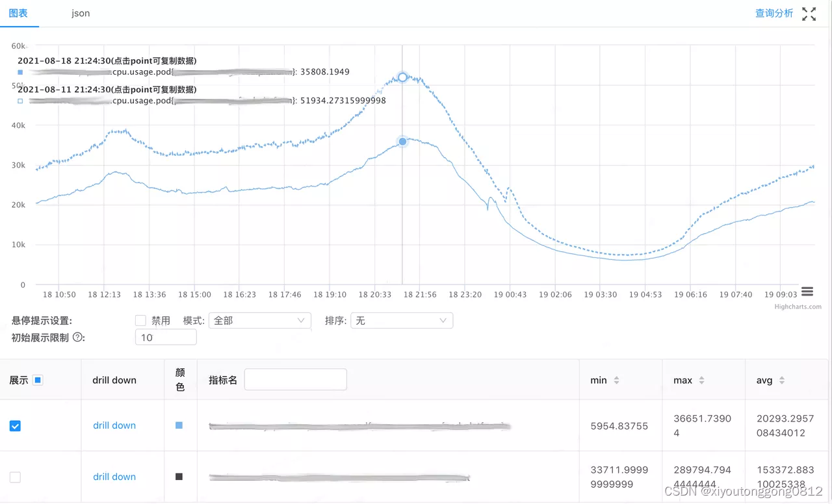The height and width of the screenshot is (504, 832).
Task: Click the fullscreen expand icon top right
Action: tap(809, 13)
